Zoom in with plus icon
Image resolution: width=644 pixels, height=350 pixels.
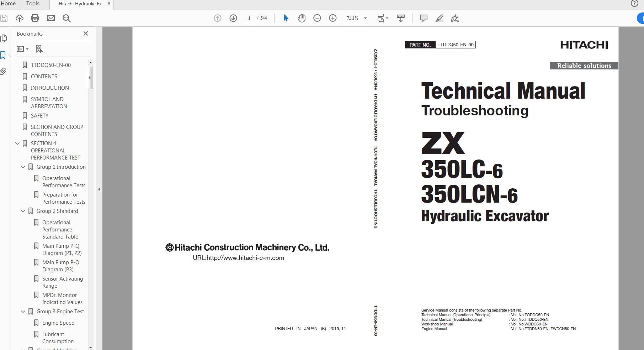pyautogui.click(x=333, y=18)
